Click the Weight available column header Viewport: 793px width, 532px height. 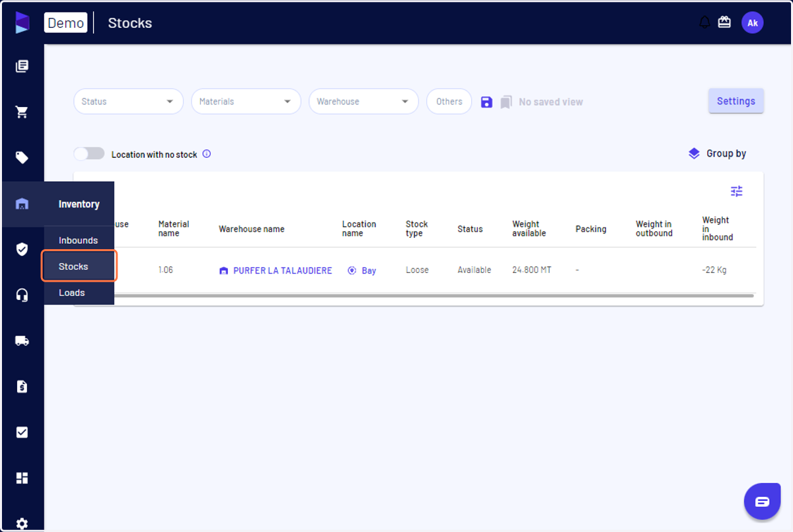pyautogui.click(x=529, y=229)
